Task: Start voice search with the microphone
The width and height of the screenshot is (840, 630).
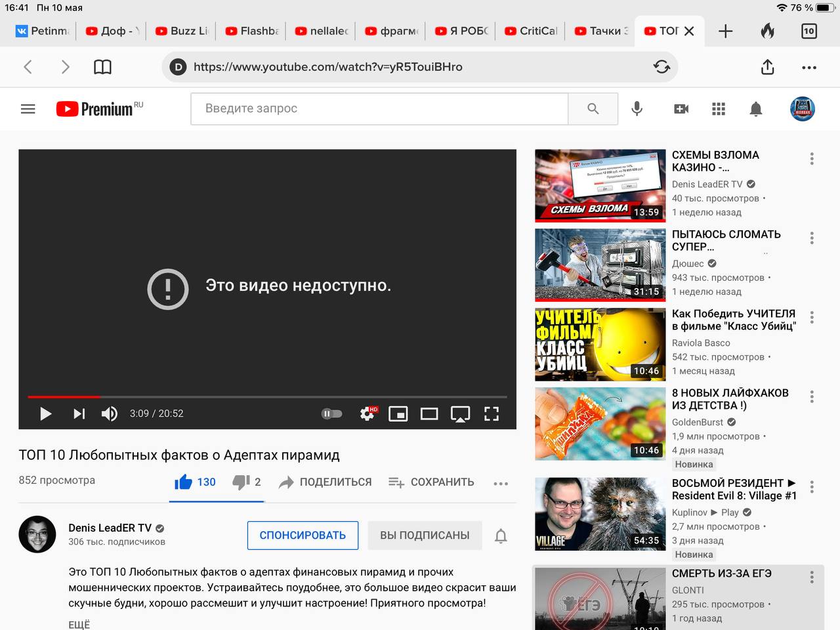Action: click(637, 109)
